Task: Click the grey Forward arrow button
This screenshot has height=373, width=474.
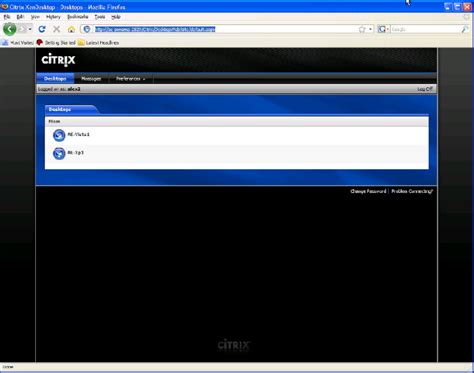Action: [x=22, y=29]
